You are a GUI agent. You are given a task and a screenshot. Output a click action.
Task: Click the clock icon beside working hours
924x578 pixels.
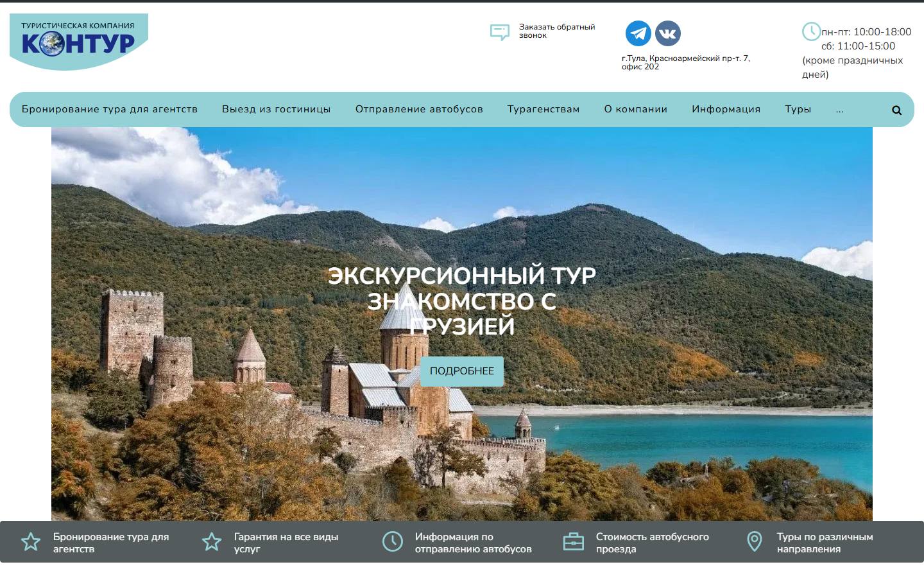coord(811,31)
